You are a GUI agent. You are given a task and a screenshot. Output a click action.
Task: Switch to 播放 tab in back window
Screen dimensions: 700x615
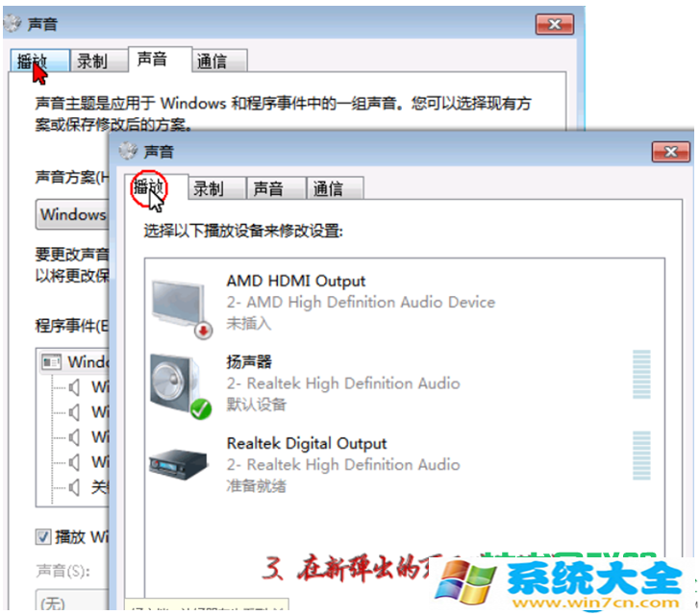click(39, 61)
